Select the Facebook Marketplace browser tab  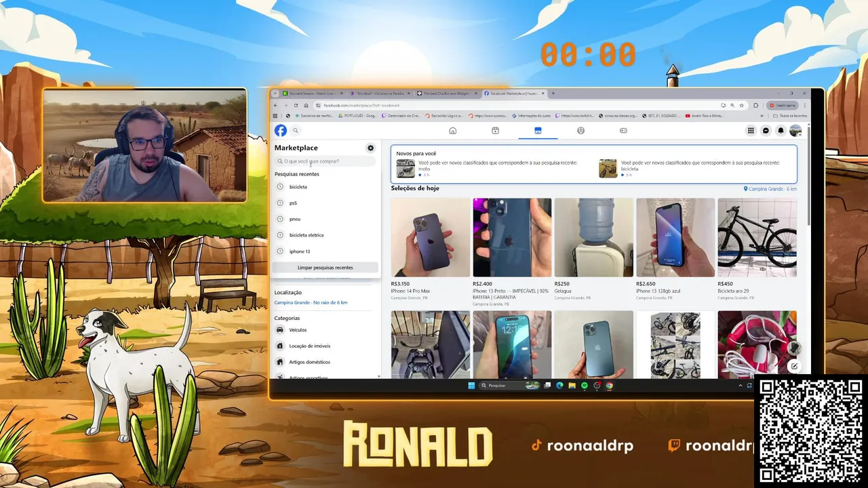tap(514, 94)
